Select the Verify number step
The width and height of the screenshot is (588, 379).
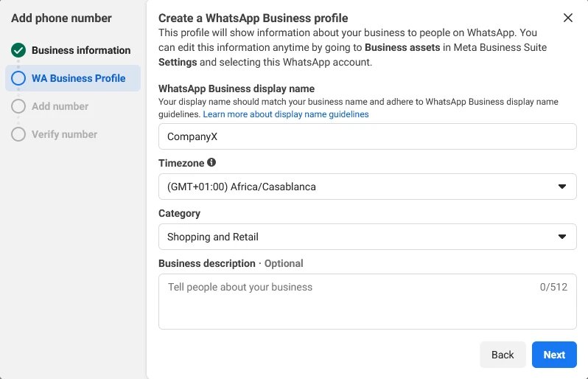click(73, 134)
